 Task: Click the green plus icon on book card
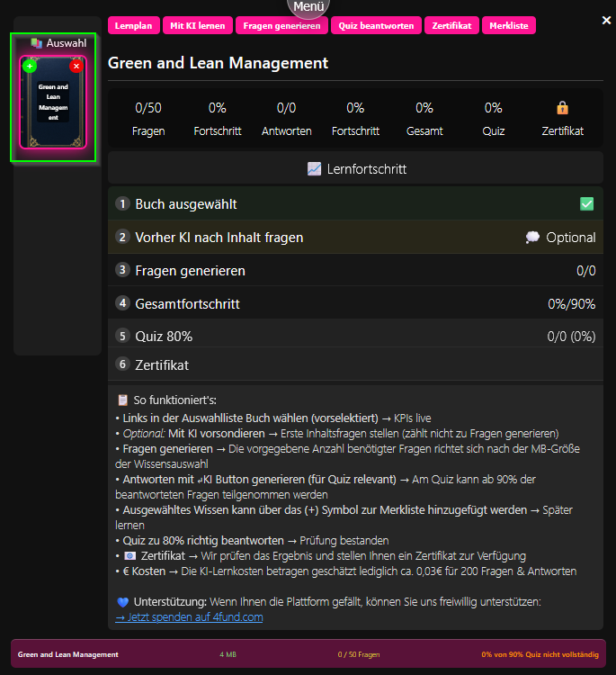tap(30, 67)
